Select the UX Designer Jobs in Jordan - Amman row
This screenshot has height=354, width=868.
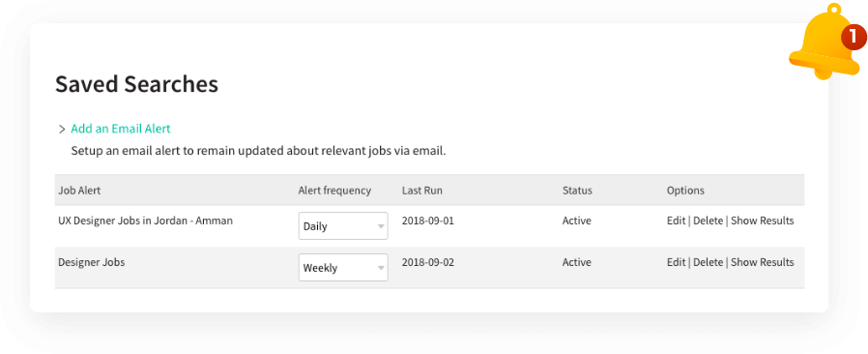429,226
